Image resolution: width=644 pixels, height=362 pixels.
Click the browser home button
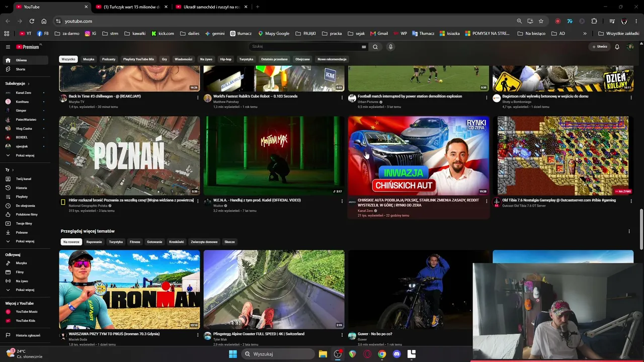(44, 21)
